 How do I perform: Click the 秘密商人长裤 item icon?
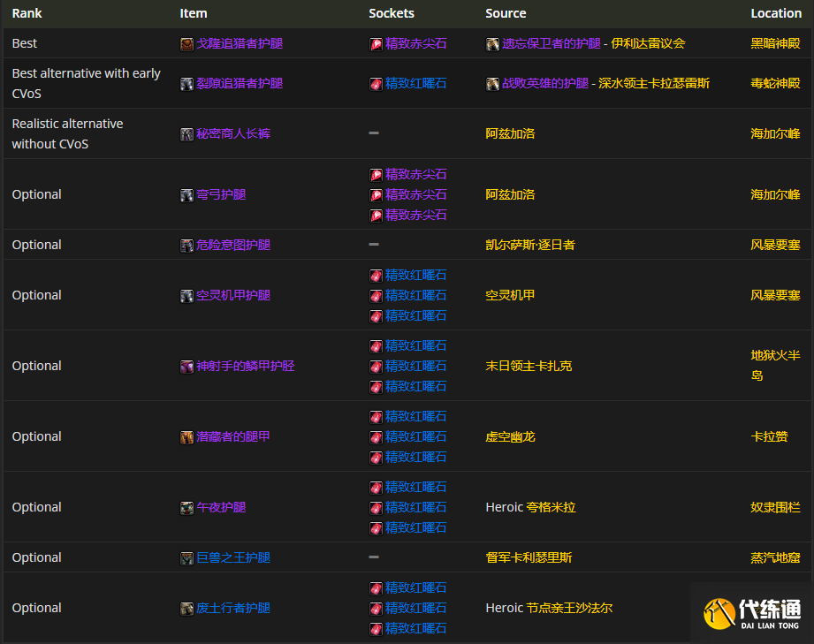[x=186, y=133]
